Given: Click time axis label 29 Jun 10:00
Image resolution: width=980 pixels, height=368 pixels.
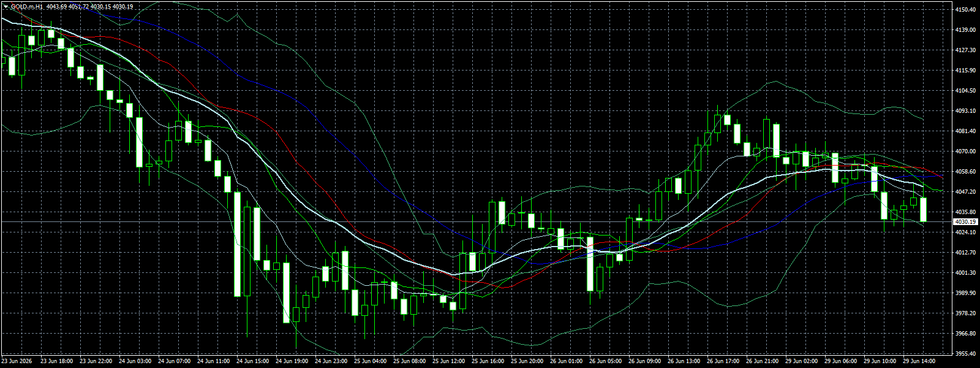Looking at the screenshot, I should coord(880,361).
